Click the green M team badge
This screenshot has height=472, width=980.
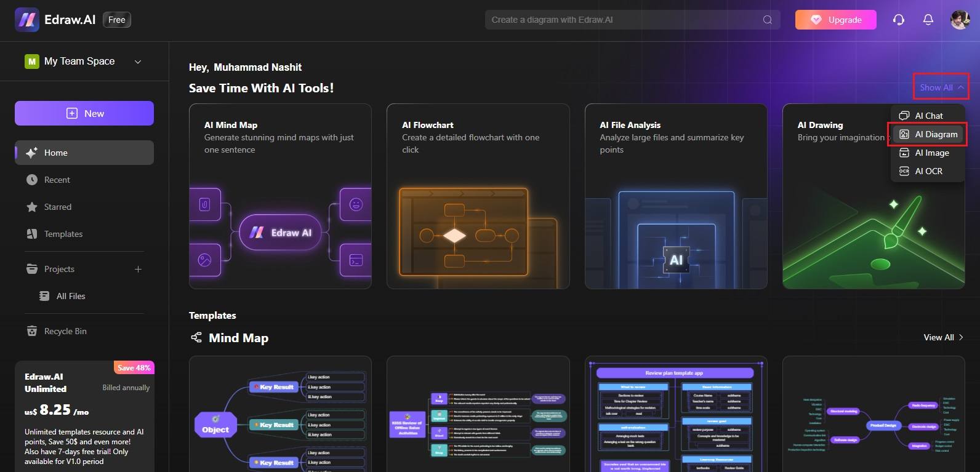coord(31,62)
